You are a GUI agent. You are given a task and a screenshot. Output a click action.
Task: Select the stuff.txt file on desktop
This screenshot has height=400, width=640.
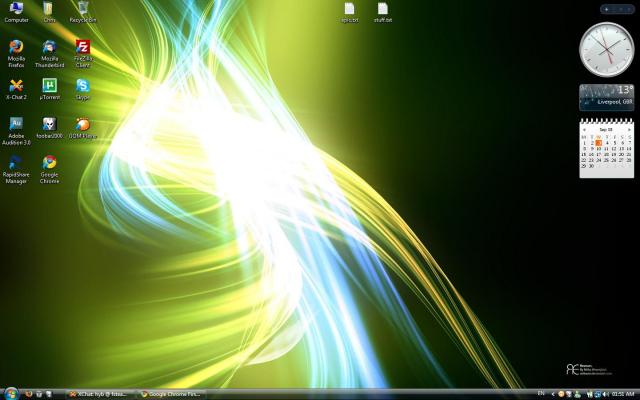point(382,12)
